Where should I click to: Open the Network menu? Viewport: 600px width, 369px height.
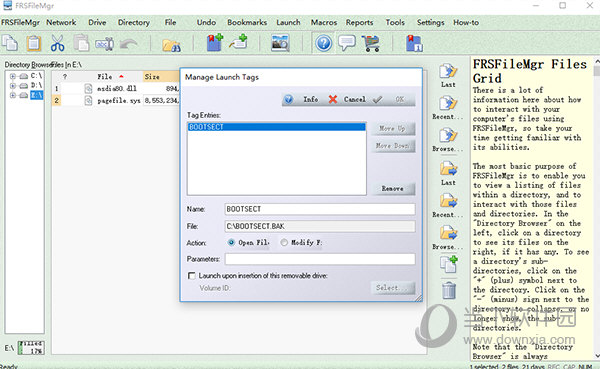point(61,23)
